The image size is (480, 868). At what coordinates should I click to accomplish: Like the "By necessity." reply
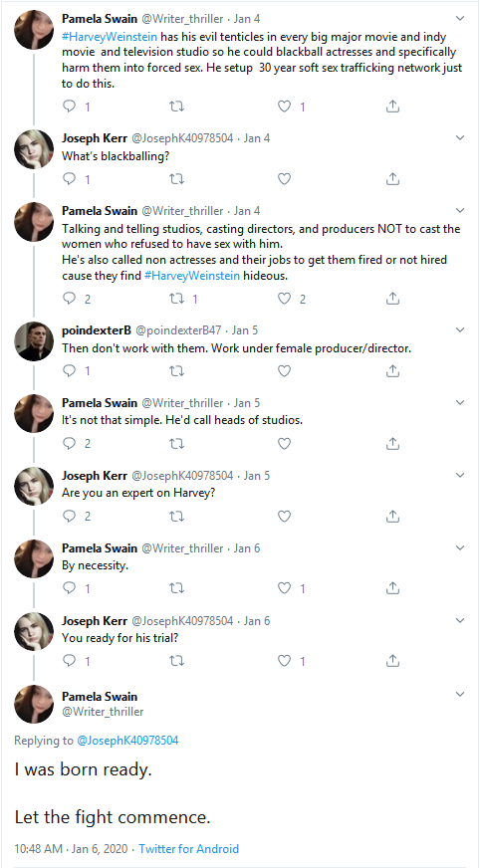[284, 588]
